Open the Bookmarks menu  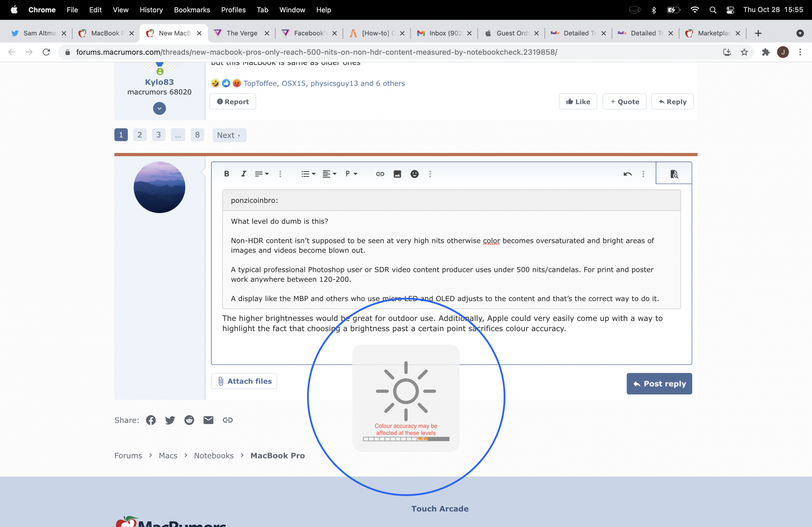click(x=192, y=10)
